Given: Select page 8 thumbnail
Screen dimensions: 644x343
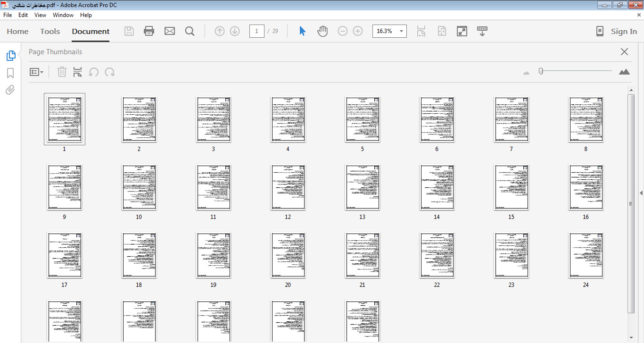Looking at the screenshot, I should coord(586,119).
